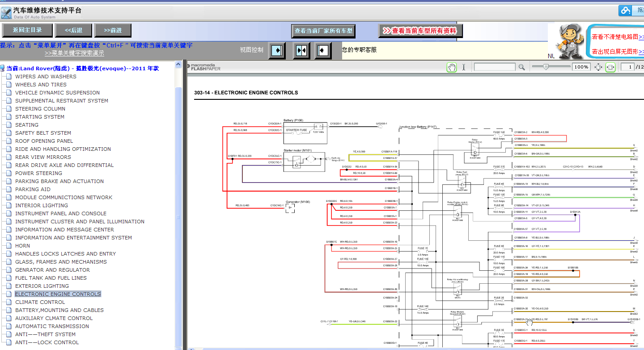Image resolution: width=644 pixels, height=350 pixels.
Task: Open the CLIMATE CONTROL tree item
Action: (40, 302)
